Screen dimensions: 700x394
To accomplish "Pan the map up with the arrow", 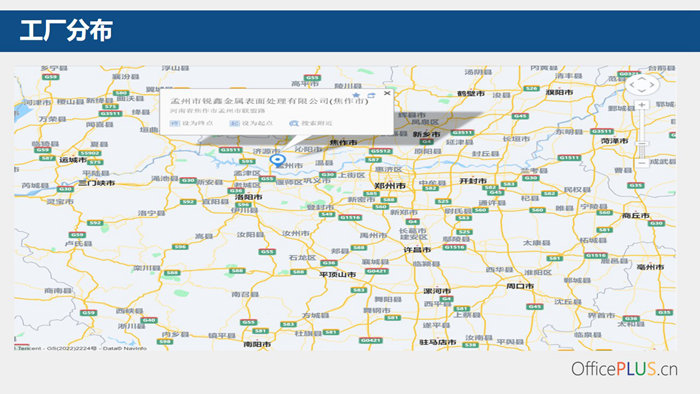I will point(642,78).
